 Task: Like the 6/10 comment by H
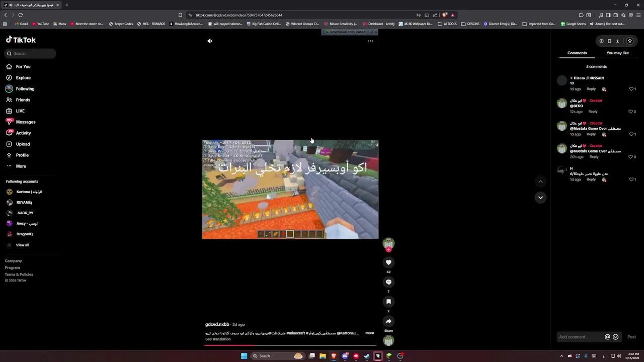pos(631,179)
